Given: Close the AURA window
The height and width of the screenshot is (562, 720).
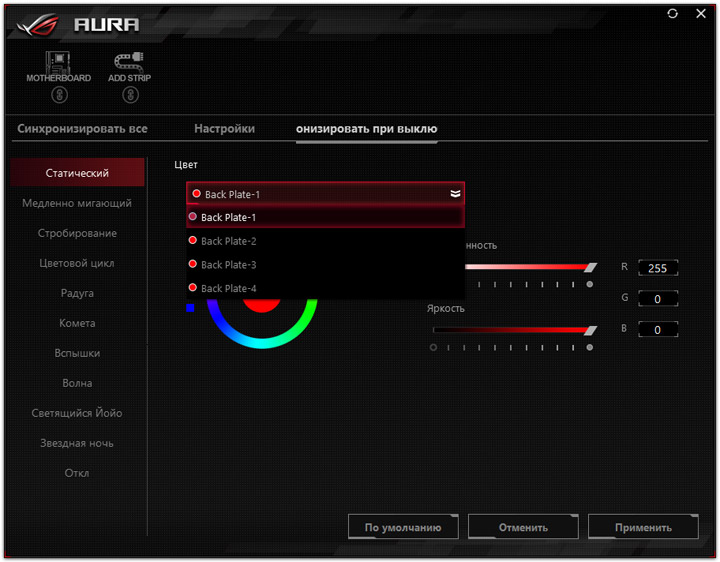Looking at the screenshot, I should pyautogui.click(x=701, y=14).
